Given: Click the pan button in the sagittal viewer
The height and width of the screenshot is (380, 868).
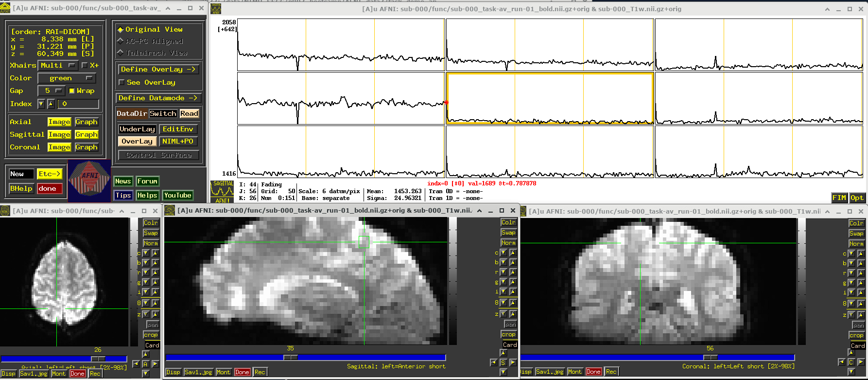Looking at the screenshot, I should point(510,325).
